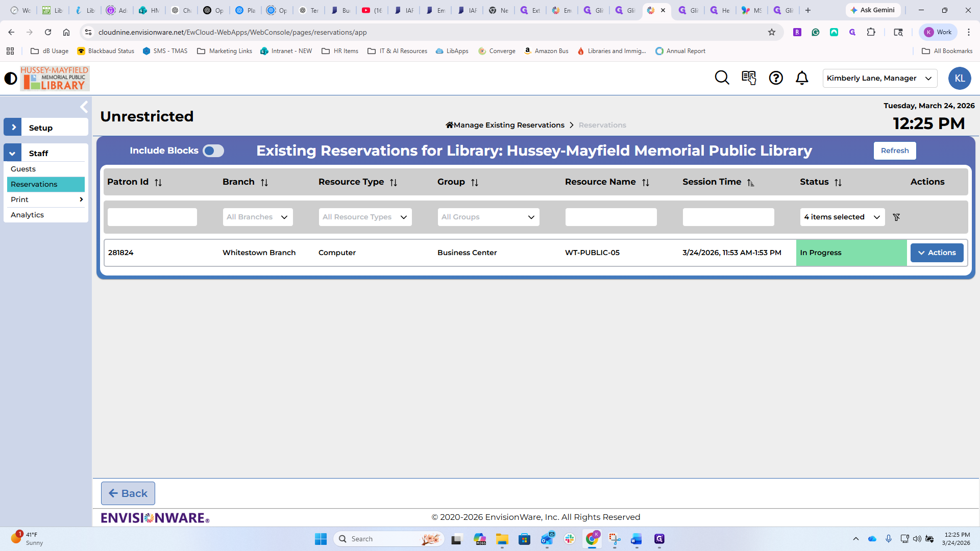The image size is (980, 551).
Task: Toggle the Include Blocks switch
Action: tap(213, 151)
